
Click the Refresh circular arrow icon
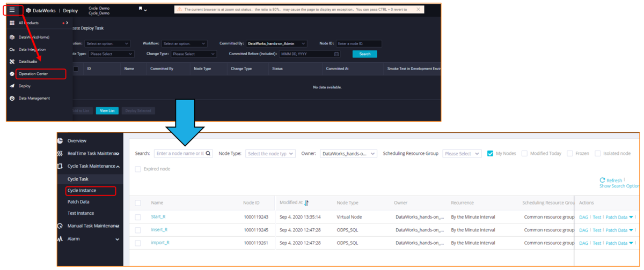(x=603, y=181)
